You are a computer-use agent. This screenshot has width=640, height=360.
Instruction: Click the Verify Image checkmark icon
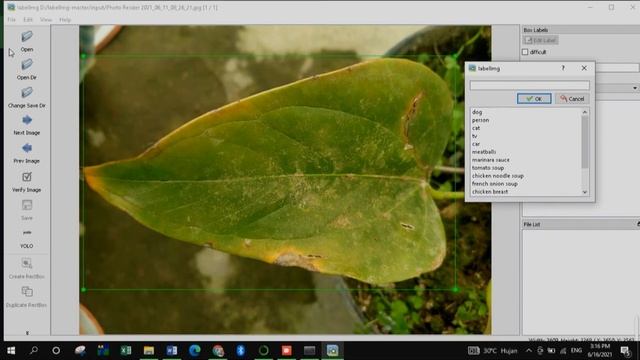point(27,177)
